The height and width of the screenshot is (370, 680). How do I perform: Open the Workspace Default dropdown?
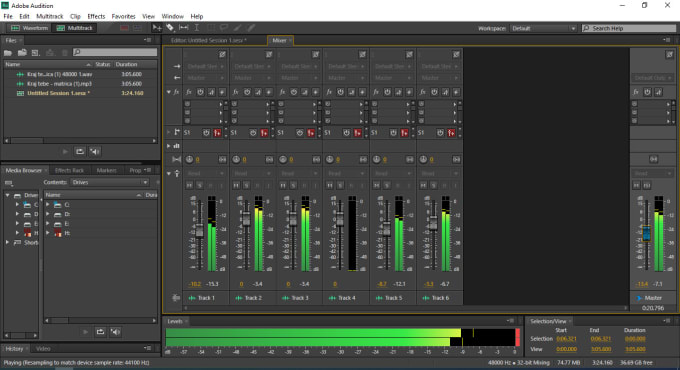coord(544,28)
